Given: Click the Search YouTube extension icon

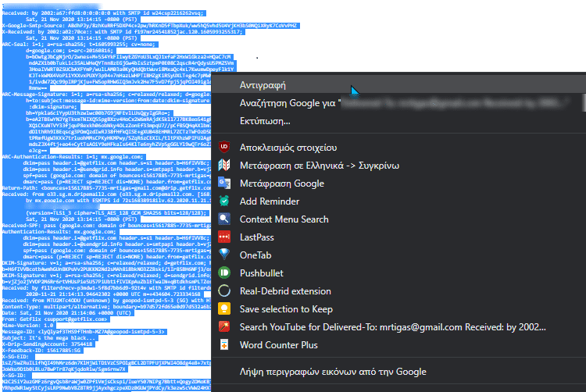Looking at the screenshot, I should (224, 326).
